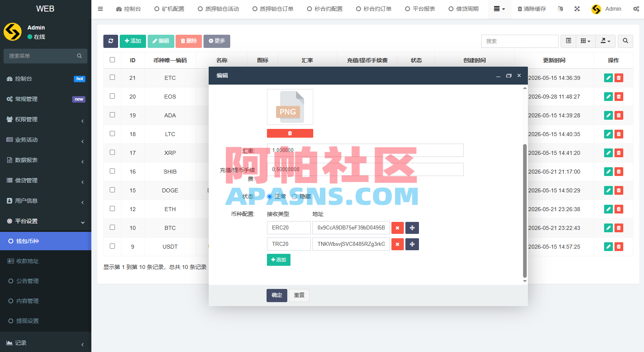Click the sidebar menu search magnifier icon
The height and width of the screenshot is (352, 644).
[79, 56]
